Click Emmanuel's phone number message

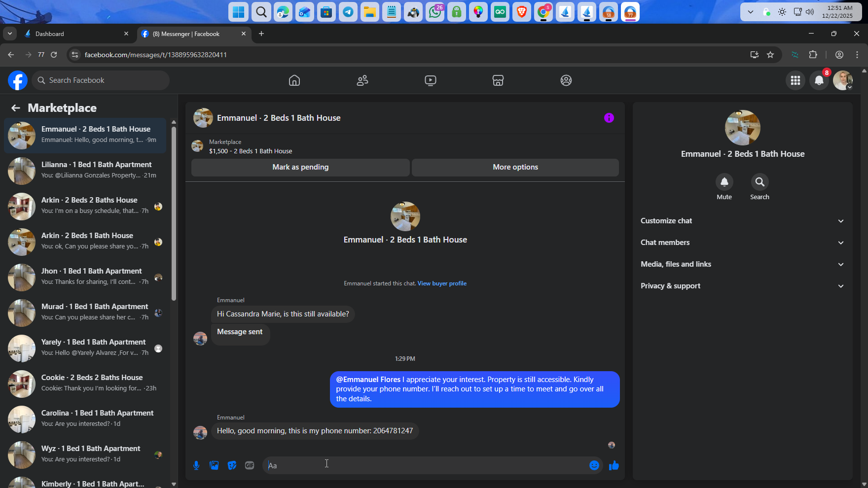315,431
